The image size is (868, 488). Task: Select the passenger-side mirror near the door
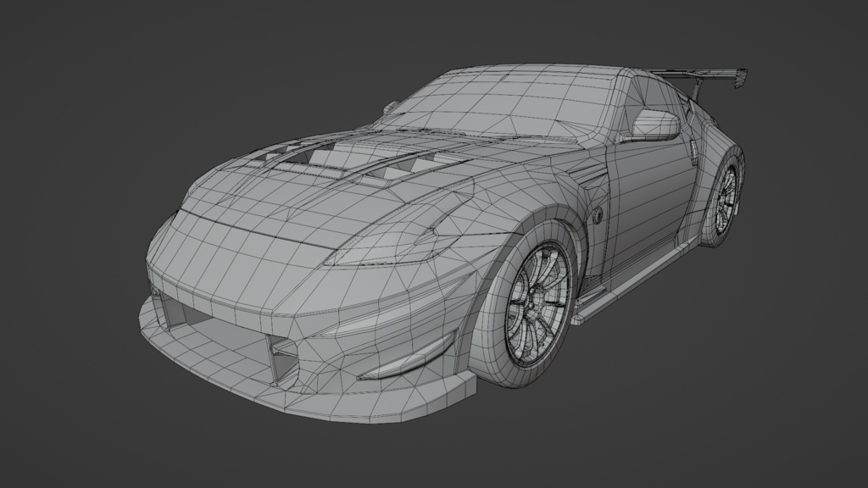(655, 124)
